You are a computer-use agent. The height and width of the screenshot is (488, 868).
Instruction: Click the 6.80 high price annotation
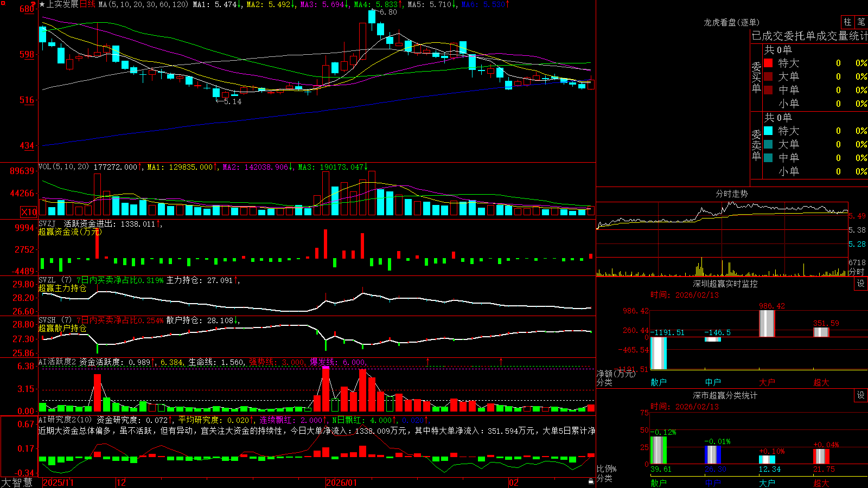coord(387,12)
